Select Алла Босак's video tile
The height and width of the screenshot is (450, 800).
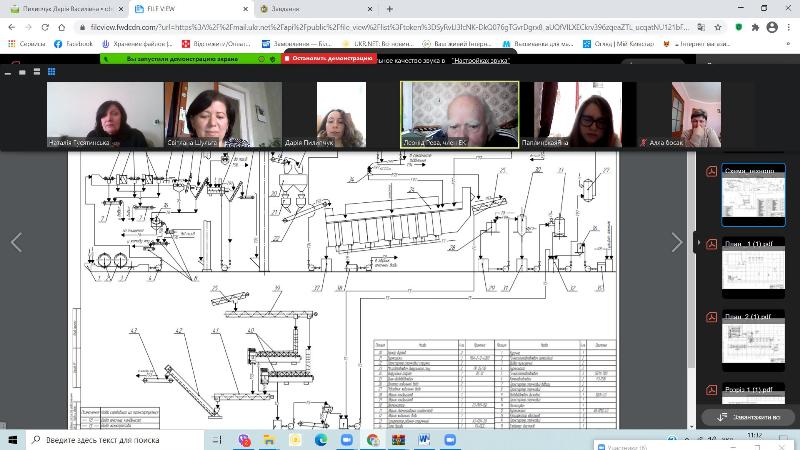696,115
